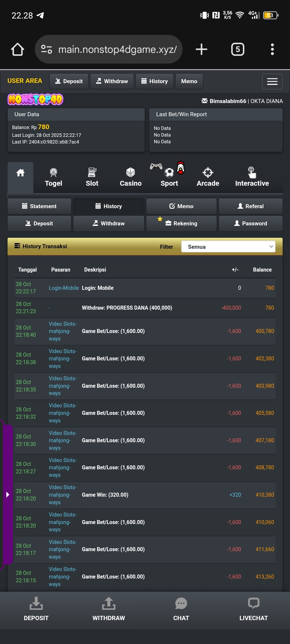
Task: Click the Login-Mobile pasaran link
Action: tap(64, 288)
